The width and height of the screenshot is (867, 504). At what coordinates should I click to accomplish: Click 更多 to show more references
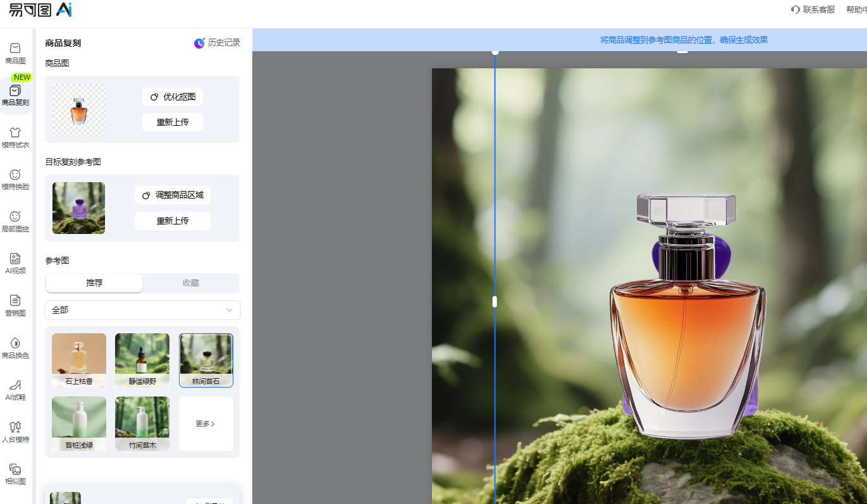[206, 424]
